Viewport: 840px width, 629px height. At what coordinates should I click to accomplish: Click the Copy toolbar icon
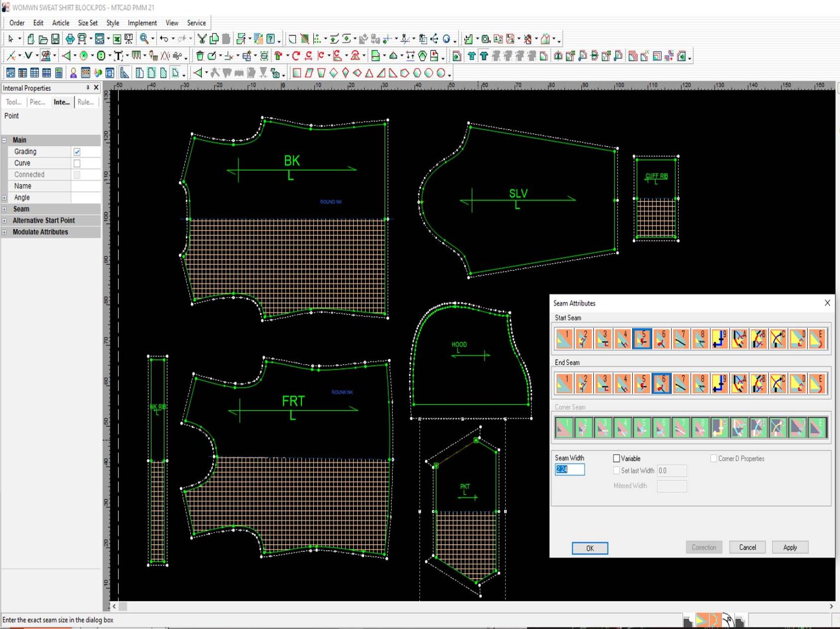[214, 39]
